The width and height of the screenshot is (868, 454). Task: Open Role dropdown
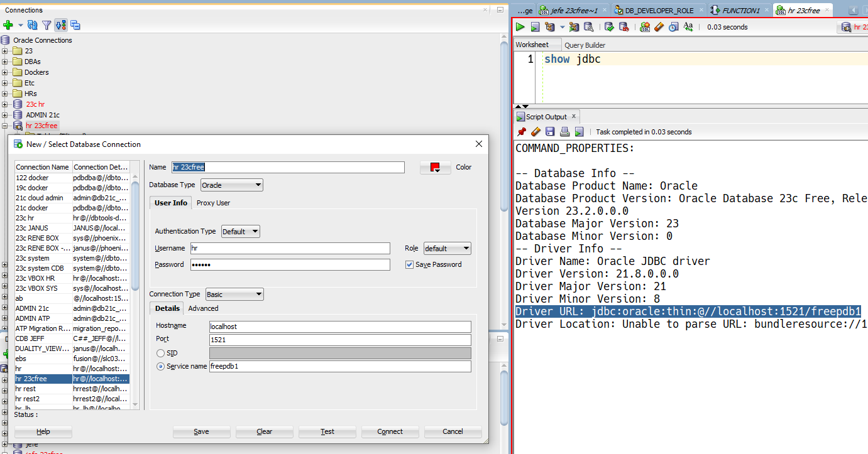(447, 249)
